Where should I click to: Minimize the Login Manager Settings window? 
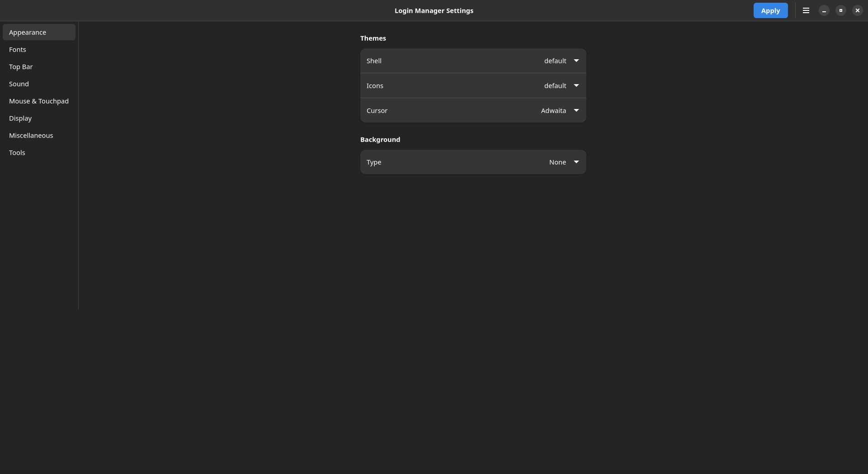(823, 10)
